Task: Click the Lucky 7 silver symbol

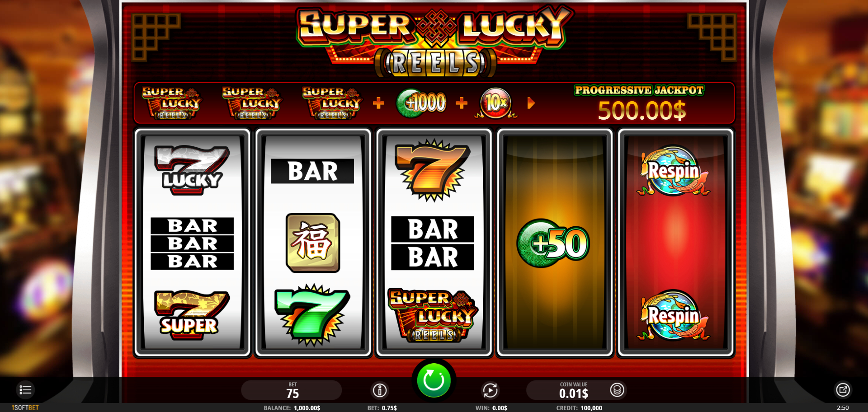Action: [192, 170]
